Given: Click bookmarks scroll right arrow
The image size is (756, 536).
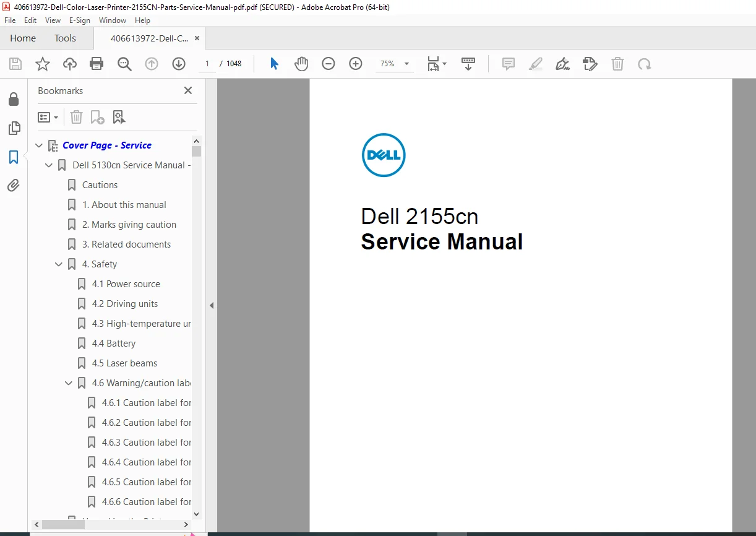Looking at the screenshot, I should [x=187, y=524].
